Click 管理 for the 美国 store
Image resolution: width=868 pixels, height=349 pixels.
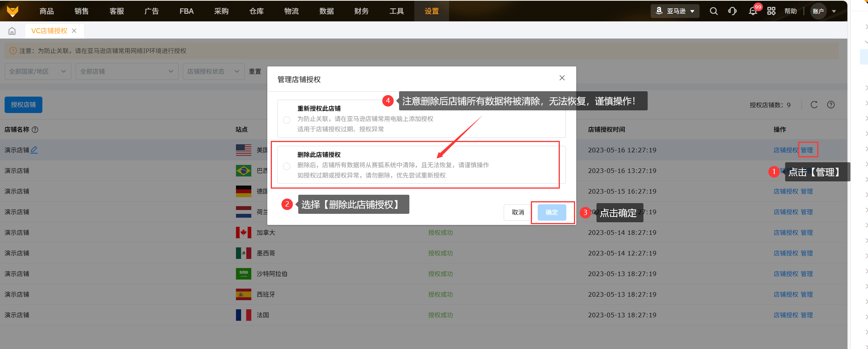pos(807,150)
